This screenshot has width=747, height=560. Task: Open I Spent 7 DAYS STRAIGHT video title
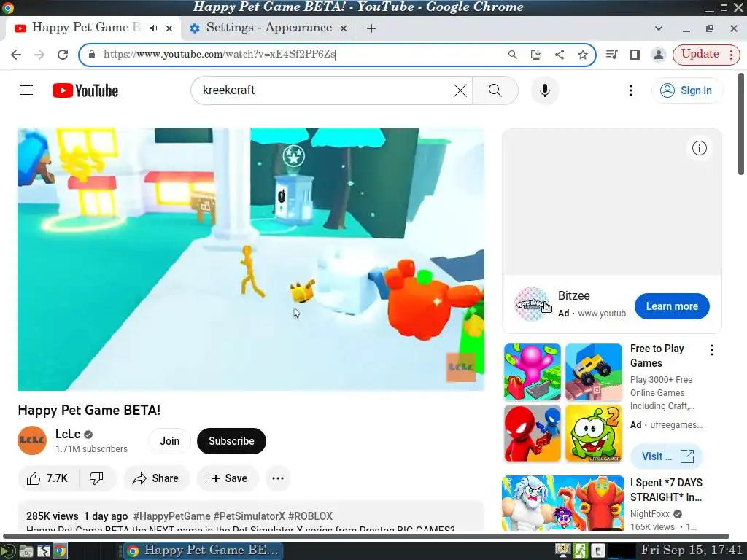666,489
